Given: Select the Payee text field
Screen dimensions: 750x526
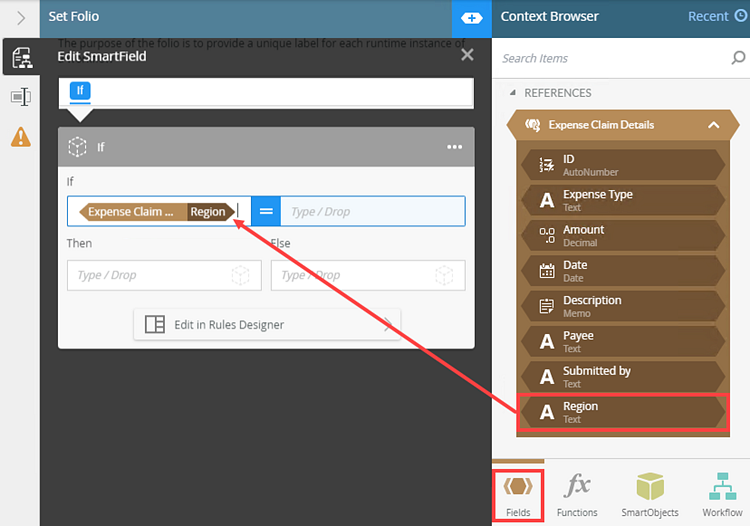Looking at the screenshot, I should tap(623, 342).
